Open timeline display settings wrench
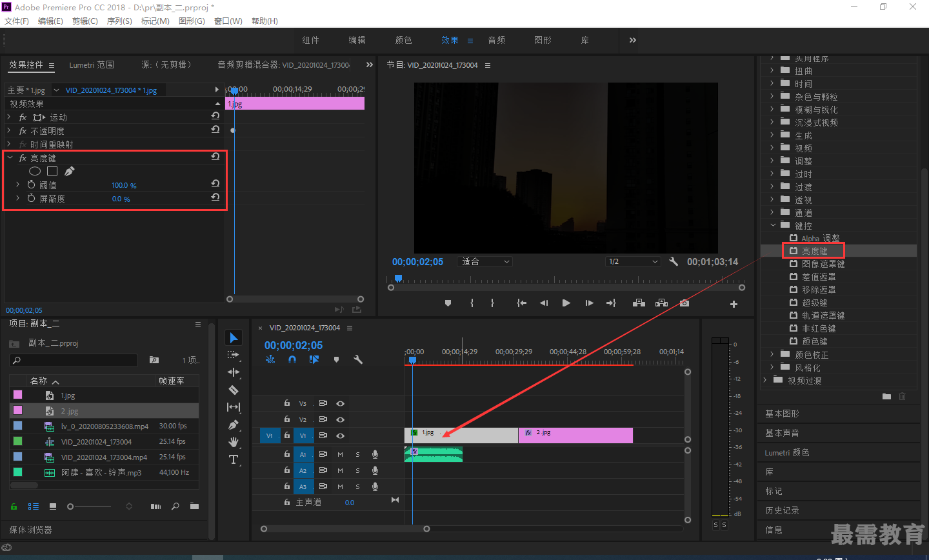Viewport: 929px width, 560px height. pyautogui.click(x=358, y=360)
